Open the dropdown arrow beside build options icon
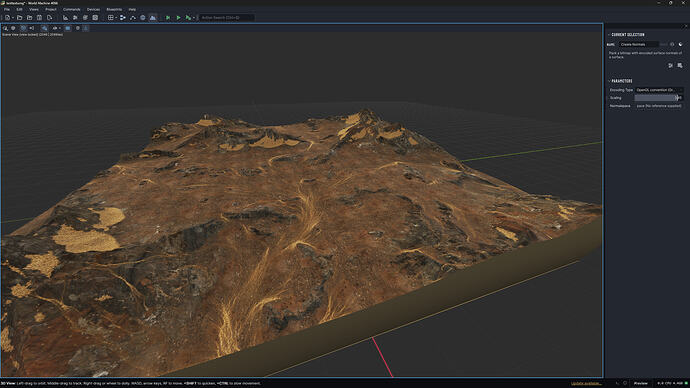Screen dimensions: 690x388 click(194, 18)
